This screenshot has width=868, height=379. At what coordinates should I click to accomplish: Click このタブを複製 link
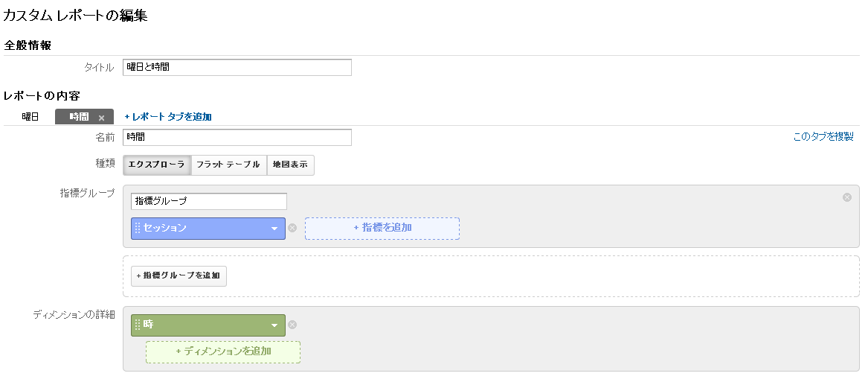823,137
